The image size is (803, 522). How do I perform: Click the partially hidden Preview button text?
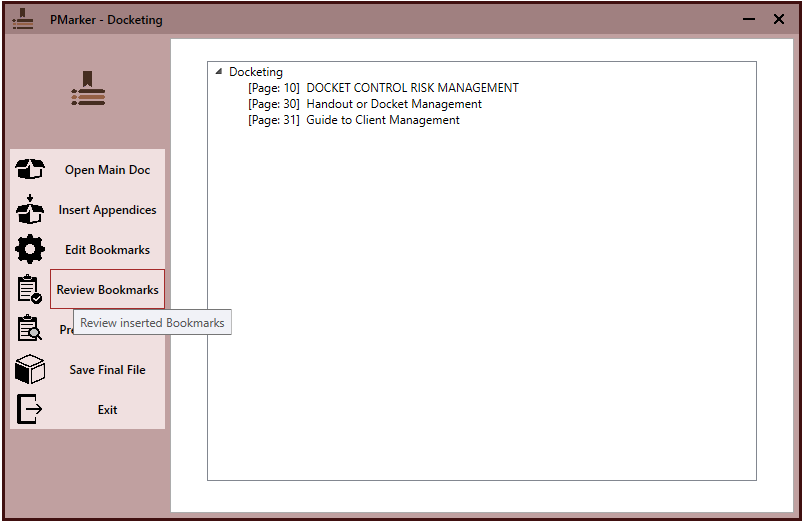click(x=66, y=329)
